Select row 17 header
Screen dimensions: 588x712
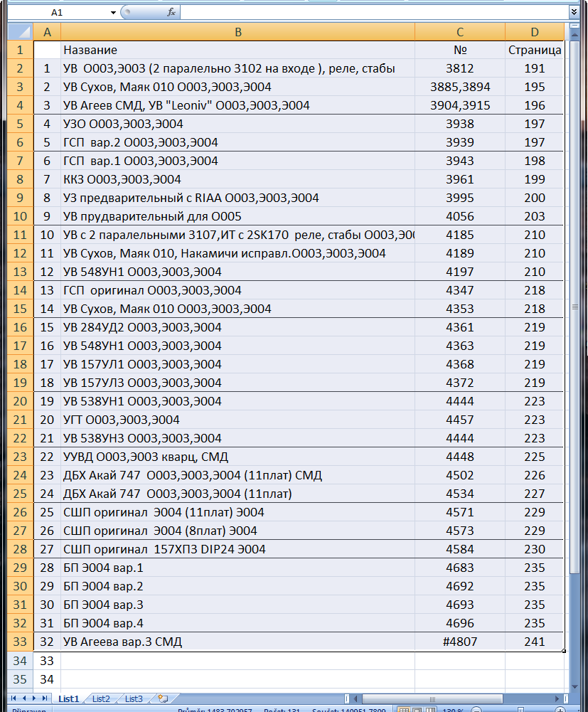coord(20,346)
